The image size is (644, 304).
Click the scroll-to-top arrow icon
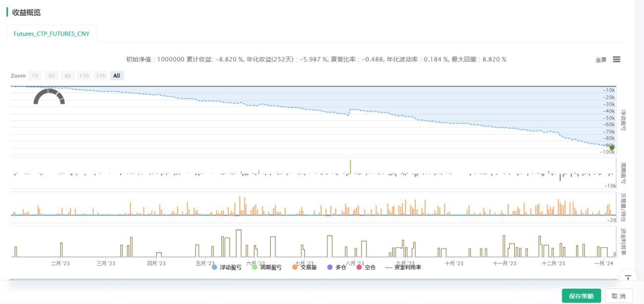(x=628, y=278)
